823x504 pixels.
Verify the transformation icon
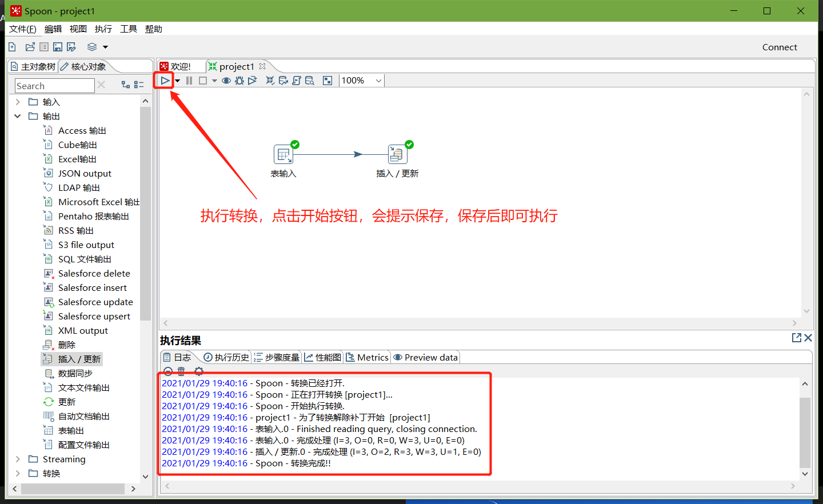tap(270, 81)
